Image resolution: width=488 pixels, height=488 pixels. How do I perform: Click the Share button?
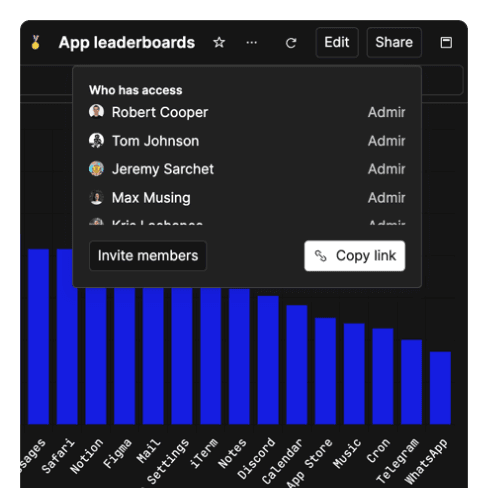(394, 42)
